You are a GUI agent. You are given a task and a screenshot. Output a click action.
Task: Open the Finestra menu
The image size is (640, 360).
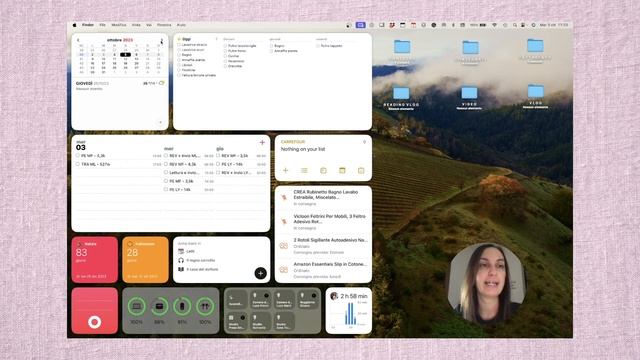coord(164,25)
